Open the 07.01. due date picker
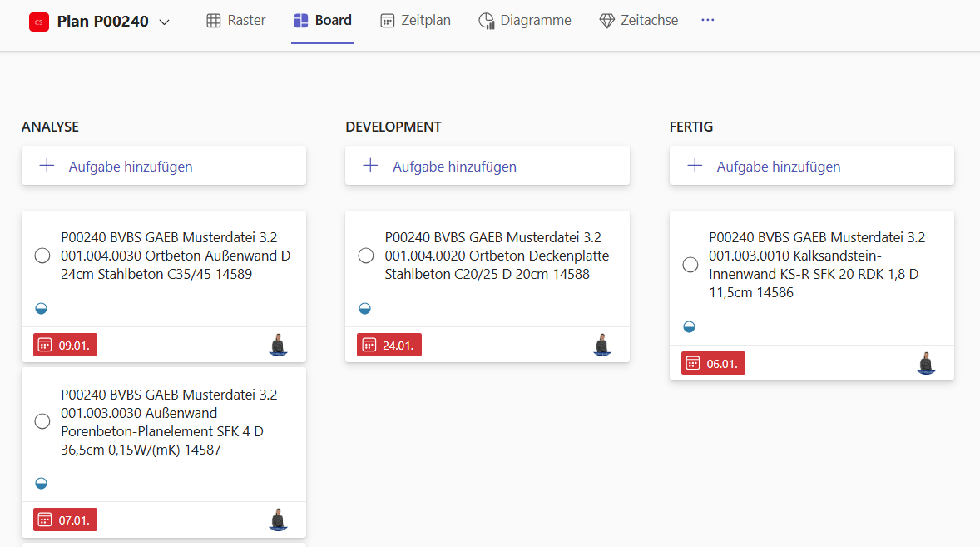 pos(66,520)
